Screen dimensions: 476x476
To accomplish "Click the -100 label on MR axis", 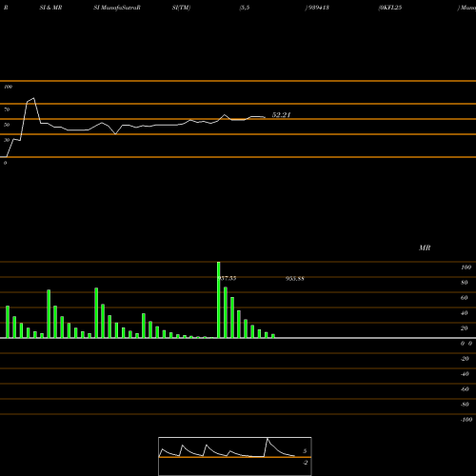I will [466, 420].
